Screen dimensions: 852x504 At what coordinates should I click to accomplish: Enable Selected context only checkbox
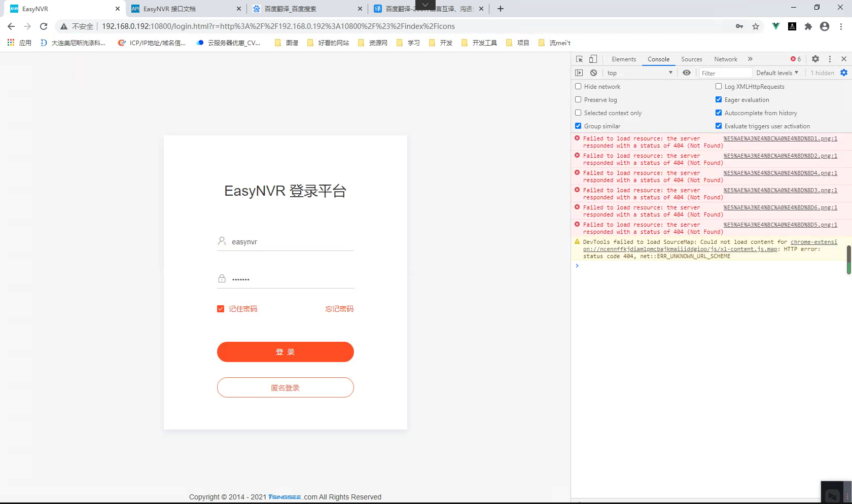click(x=578, y=113)
